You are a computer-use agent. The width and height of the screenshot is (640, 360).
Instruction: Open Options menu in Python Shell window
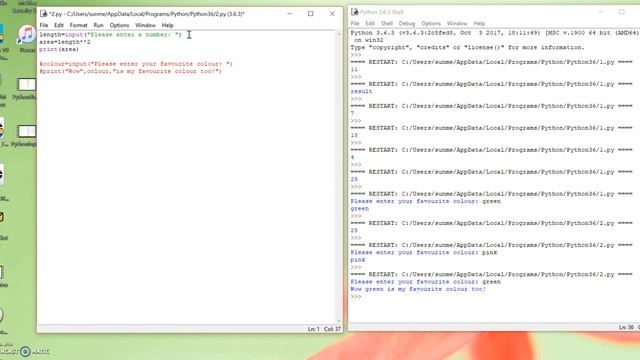[x=431, y=24]
